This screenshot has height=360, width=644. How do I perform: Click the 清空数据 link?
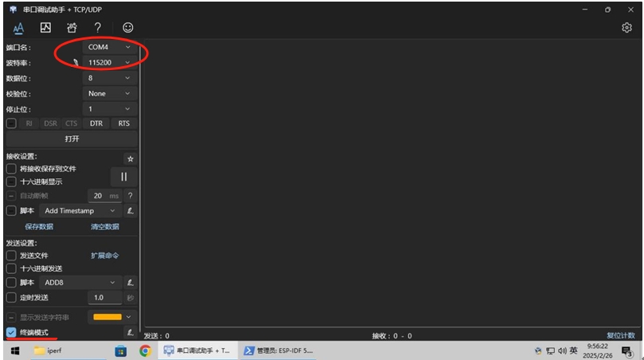104,226
